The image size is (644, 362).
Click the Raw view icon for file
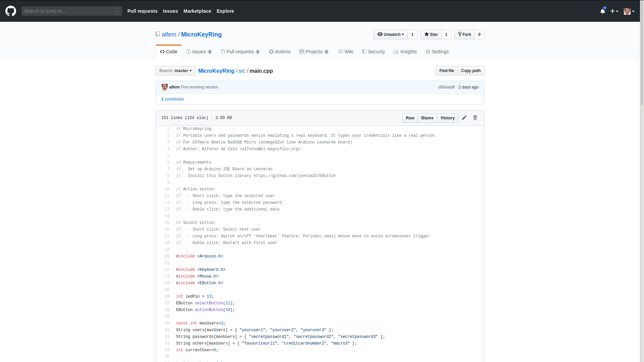click(x=410, y=118)
